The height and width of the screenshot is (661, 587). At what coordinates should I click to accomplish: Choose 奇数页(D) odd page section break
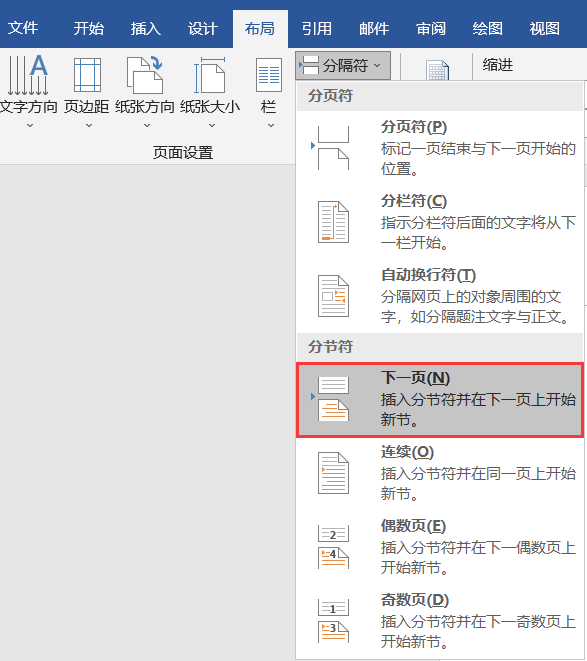[x=440, y=621]
